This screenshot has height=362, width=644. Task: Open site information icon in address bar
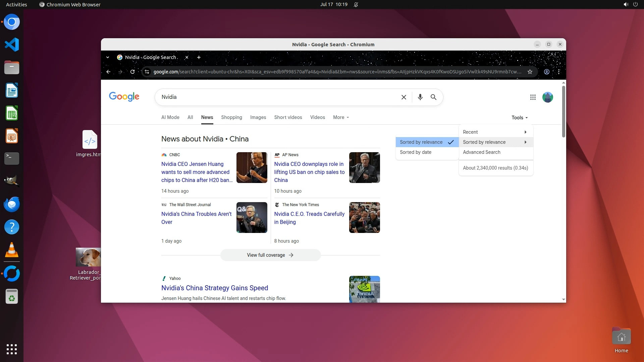pos(147,72)
